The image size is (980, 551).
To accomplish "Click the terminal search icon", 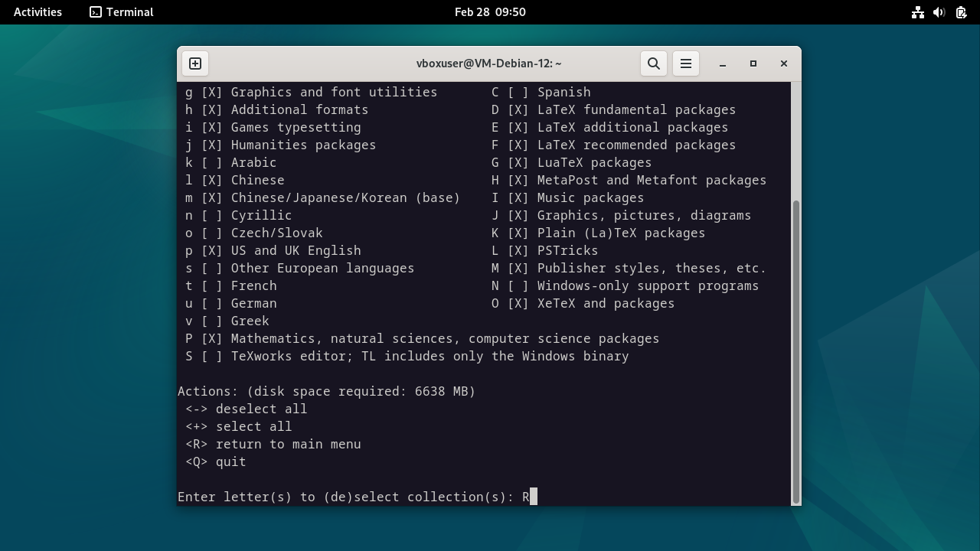I will (654, 64).
